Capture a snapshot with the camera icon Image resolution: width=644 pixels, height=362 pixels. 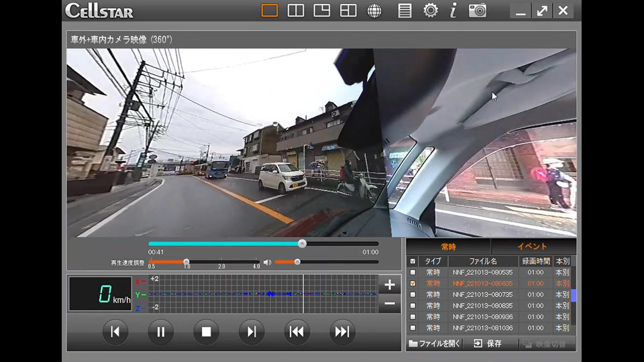pos(478,11)
